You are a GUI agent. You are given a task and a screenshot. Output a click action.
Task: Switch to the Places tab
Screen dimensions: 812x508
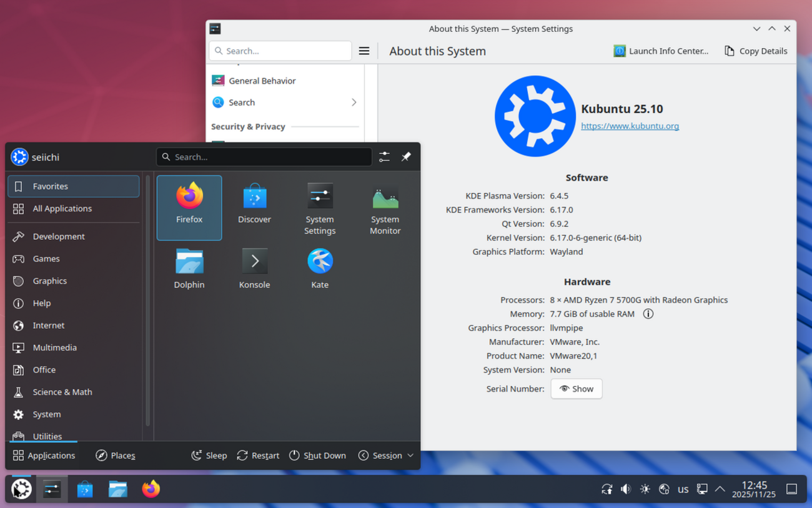[x=116, y=456]
